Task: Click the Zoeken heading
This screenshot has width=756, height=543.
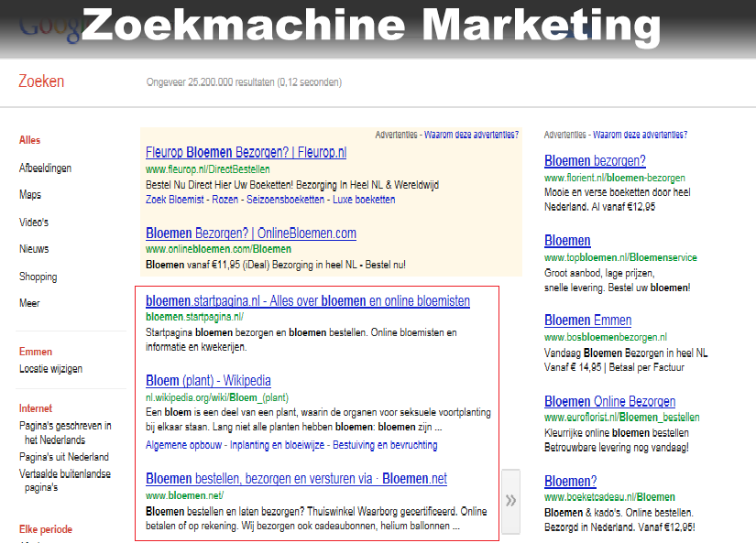Action: pos(41,81)
